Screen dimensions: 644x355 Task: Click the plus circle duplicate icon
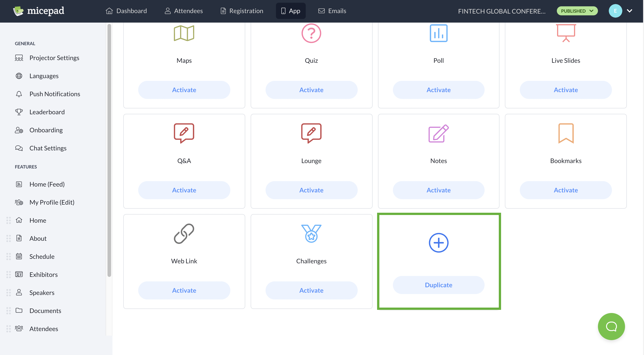438,243
